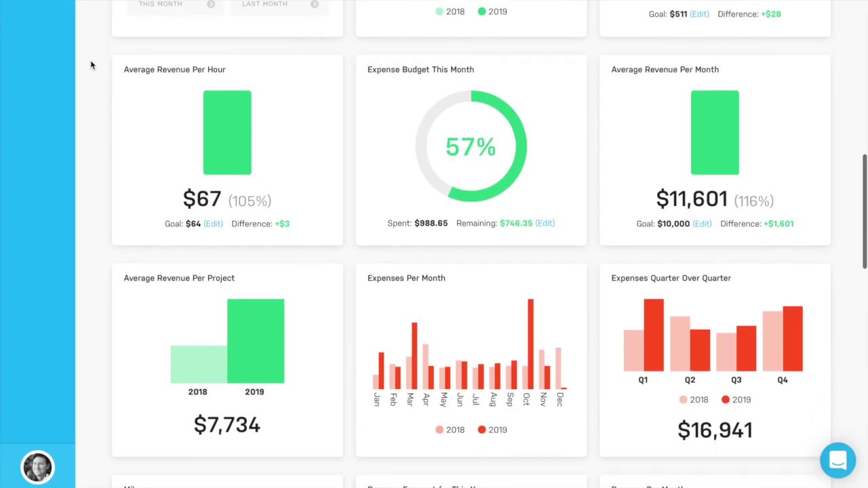Image resolution: width=868 pixels, height=488 pixels.
Task: Click the March 2019 expense bar
Action: [x=414, y=356]
